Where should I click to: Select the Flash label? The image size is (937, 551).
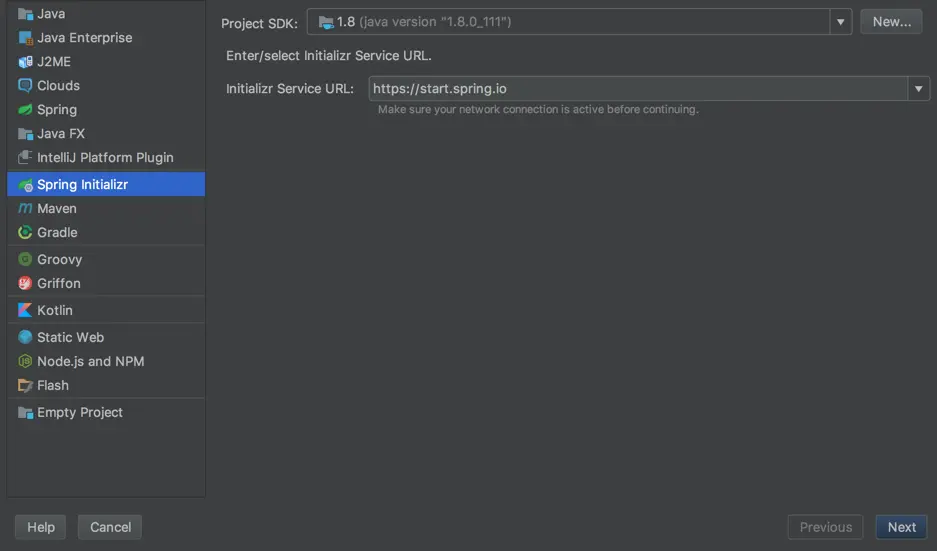[x=53, y=385]
